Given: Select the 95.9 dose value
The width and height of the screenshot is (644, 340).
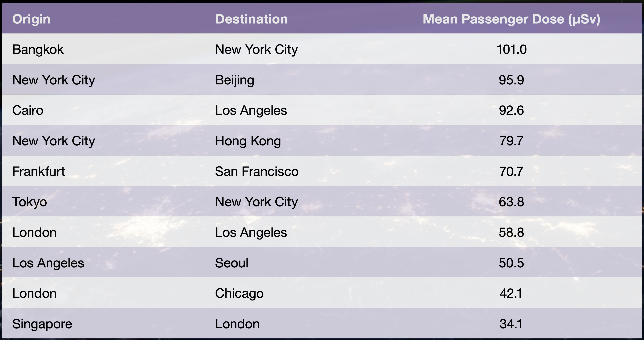Looking at the screenshot, I should click(x=511, y=80).
